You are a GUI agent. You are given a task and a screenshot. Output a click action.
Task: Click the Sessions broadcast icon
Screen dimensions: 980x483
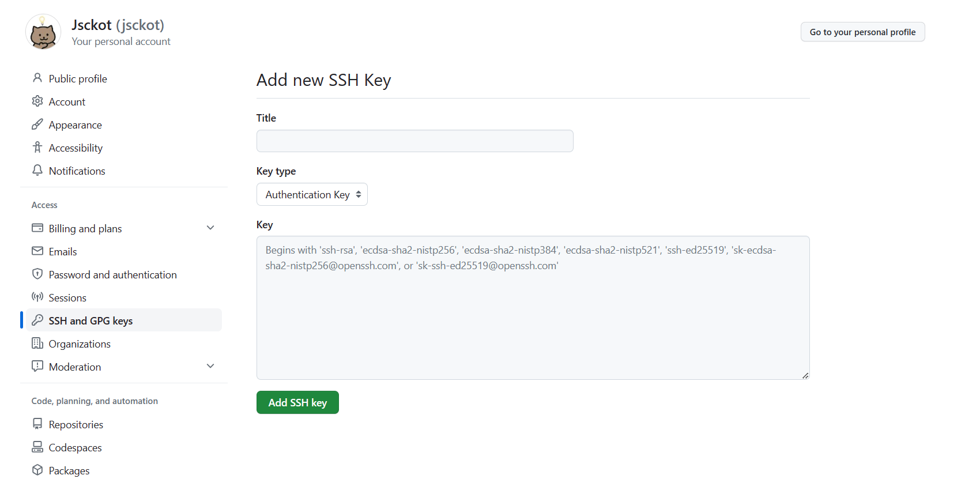tap(37, 297)
